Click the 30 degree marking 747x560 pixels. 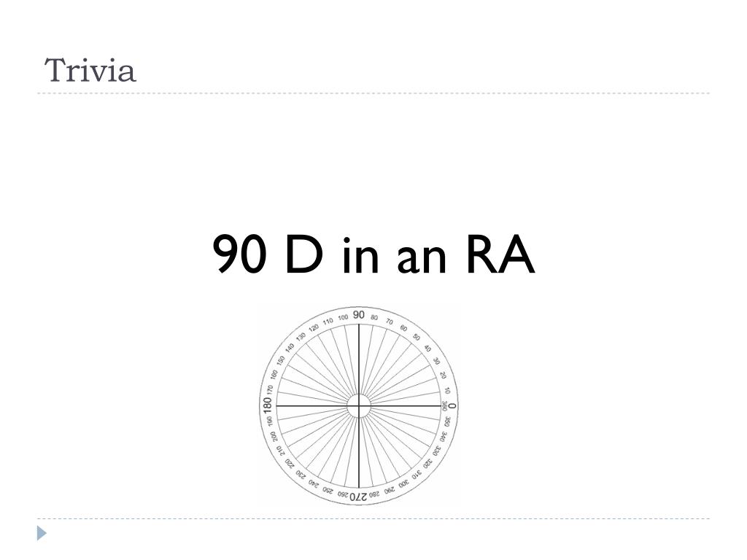436,361
